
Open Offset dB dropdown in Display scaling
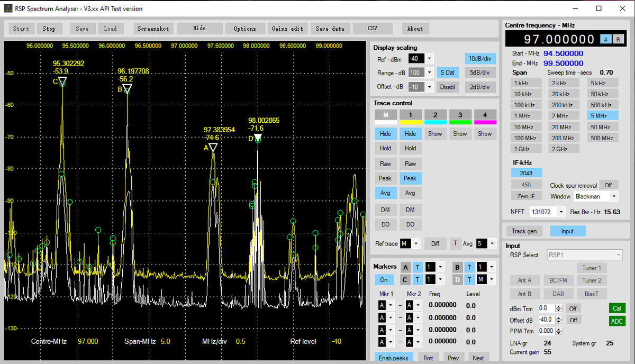tap(430, 87)
